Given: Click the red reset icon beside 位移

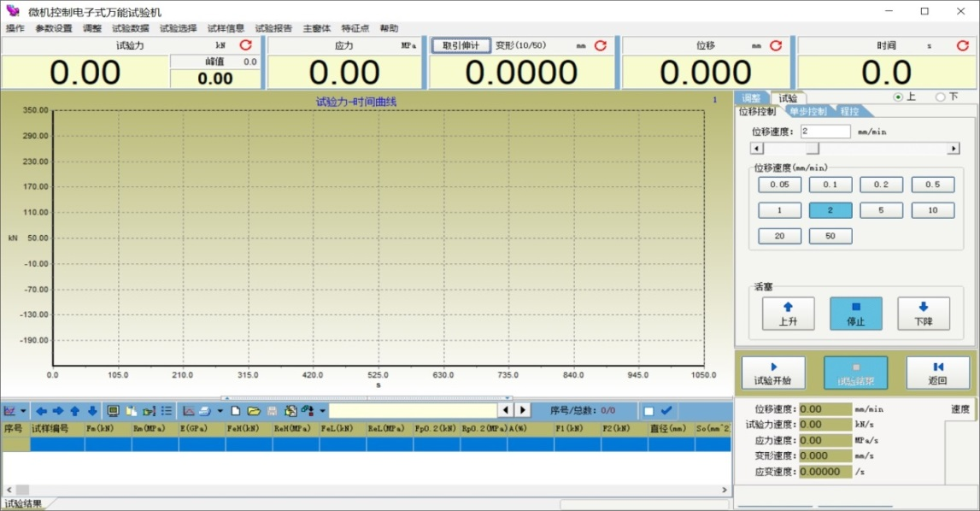Looking at the screenshot, I should tap(776, 45).
